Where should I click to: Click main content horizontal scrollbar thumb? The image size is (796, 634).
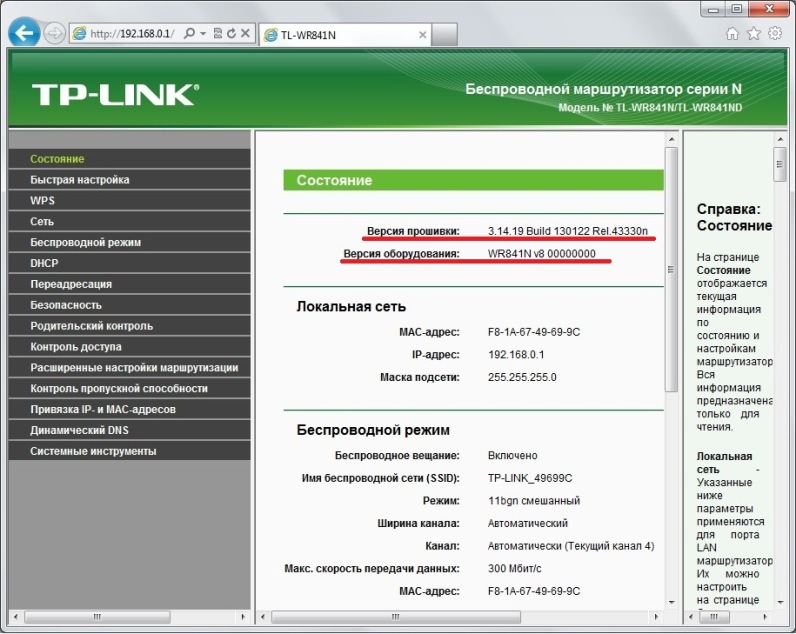coord(396,617)
